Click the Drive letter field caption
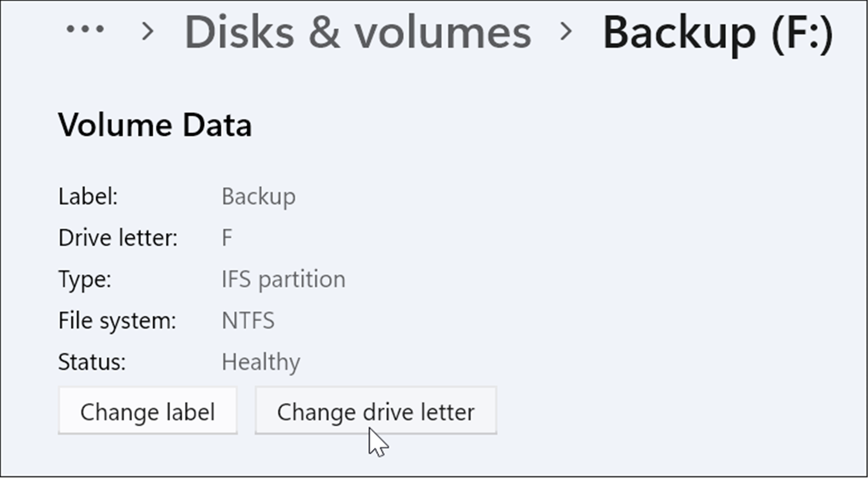The width and height of the screenshot is (868, 481). tap(119, 237)
